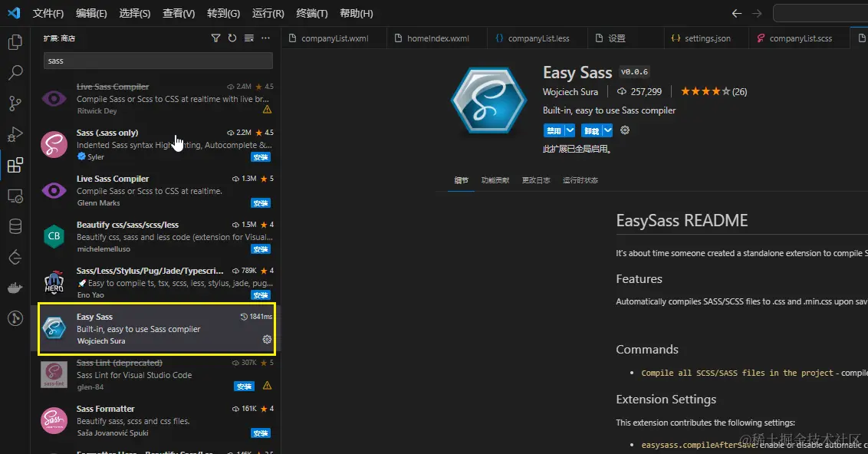The height and width of the screenshot is (454, 868).
Task: Switch to homeIndex.wxml editor tab
Action: (x=437, y=38)
